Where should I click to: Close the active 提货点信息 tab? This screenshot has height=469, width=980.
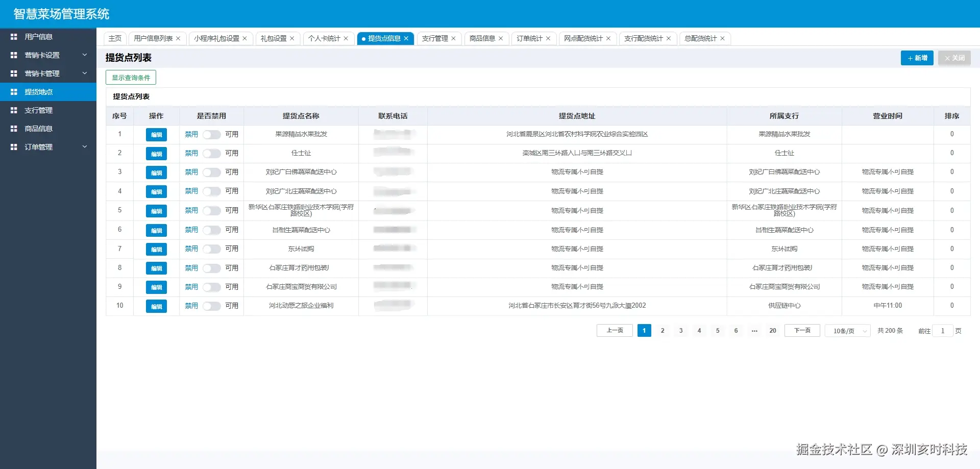click(406, 38)
